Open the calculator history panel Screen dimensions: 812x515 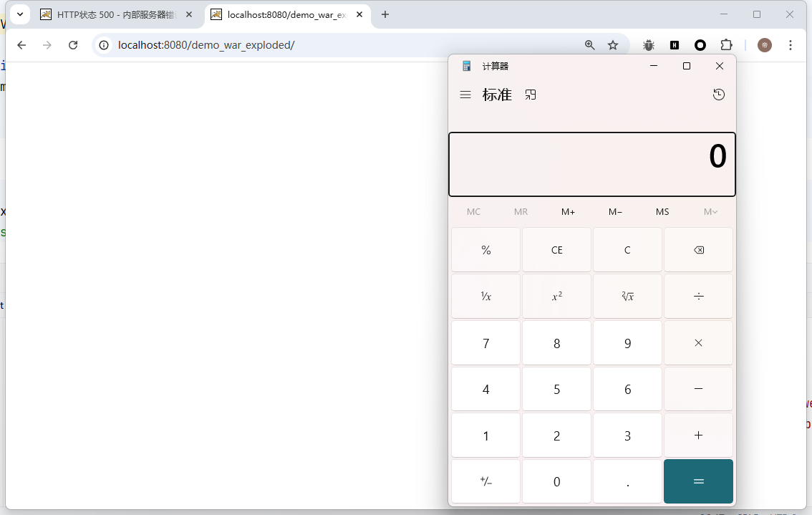(x=719, y=95)
